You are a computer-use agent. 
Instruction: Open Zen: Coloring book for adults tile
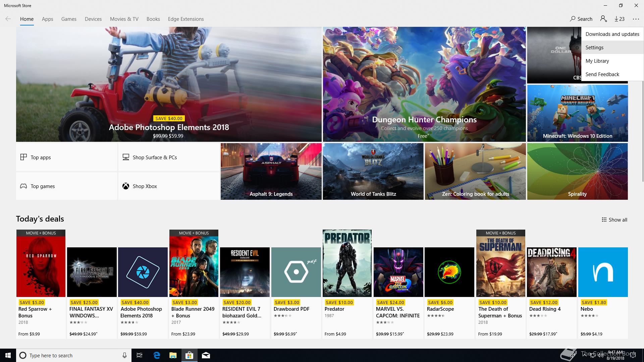tap(475, 171)
